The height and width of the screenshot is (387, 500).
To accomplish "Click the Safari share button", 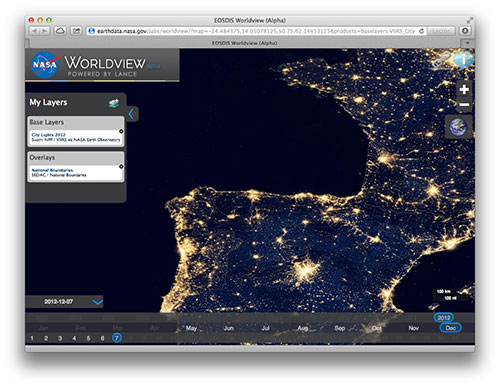I will tap(76, 31).
